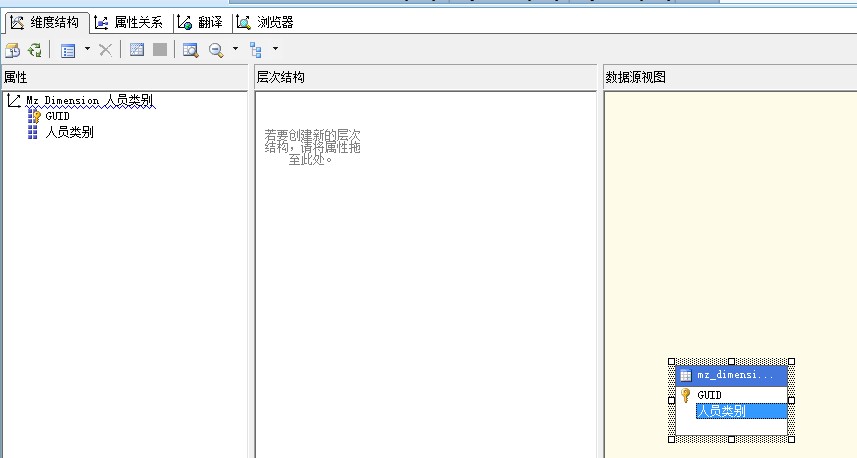Screen dimensions: 857x458
Task: Click the 层次结构 pane header
Action: 426,78
